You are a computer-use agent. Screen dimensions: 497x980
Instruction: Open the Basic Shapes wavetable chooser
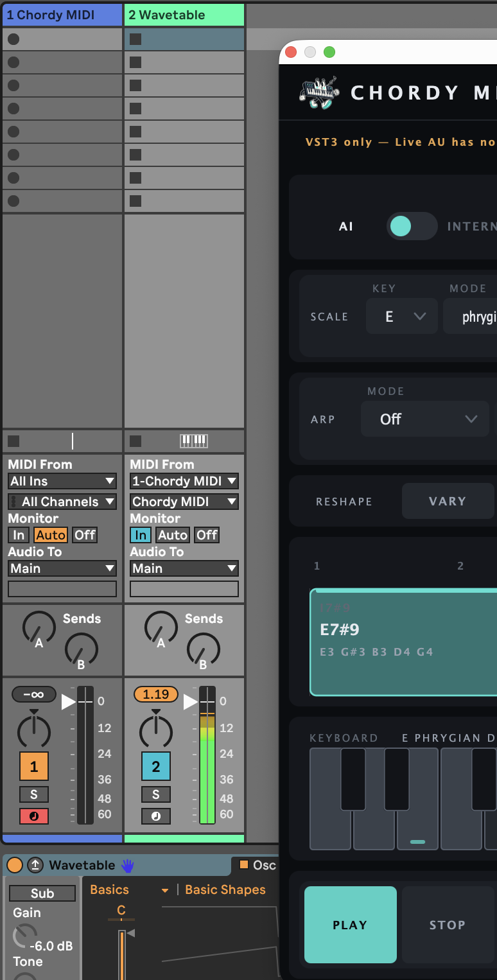pyautogui.click(x=225, y=890)
